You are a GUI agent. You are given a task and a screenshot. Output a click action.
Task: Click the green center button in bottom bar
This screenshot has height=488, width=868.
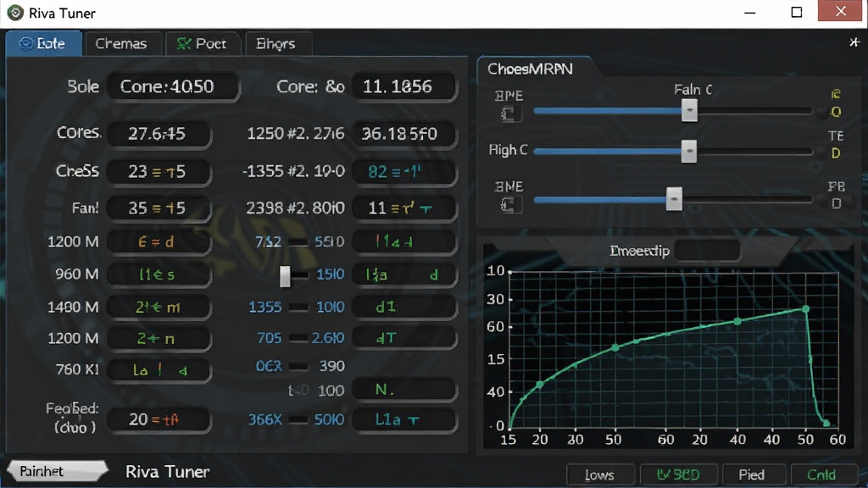[x=679, y=474]
